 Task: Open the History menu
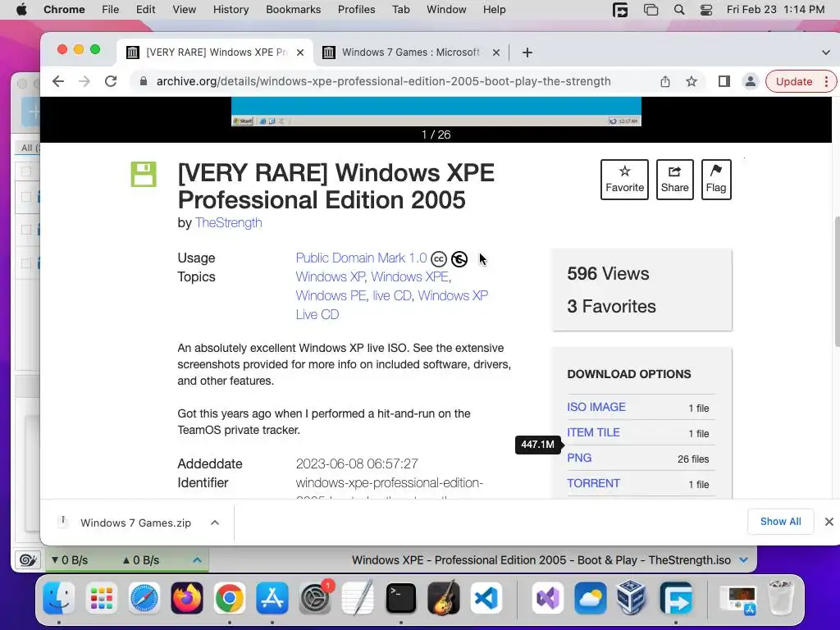pyautogui.click(x=231, y=10)
